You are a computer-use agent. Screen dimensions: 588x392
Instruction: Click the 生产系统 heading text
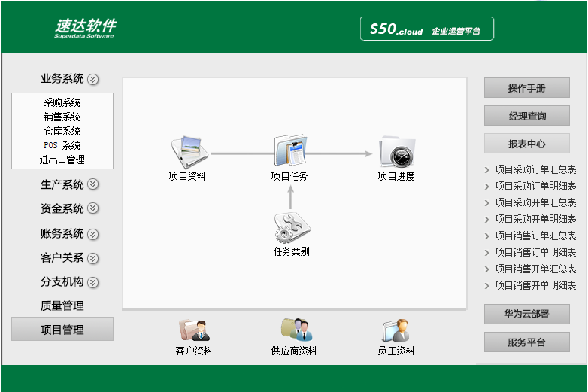click(x=62, y=184)
